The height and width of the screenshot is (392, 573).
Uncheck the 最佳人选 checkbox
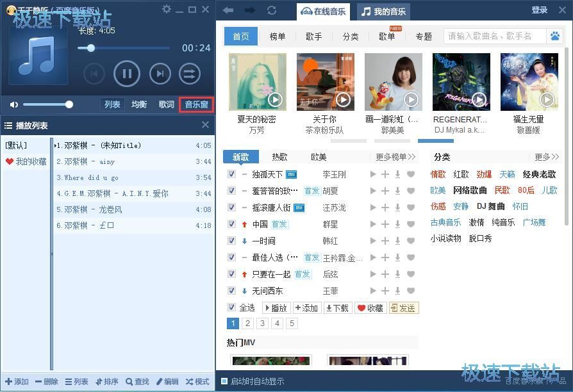[x=231, y=257]
